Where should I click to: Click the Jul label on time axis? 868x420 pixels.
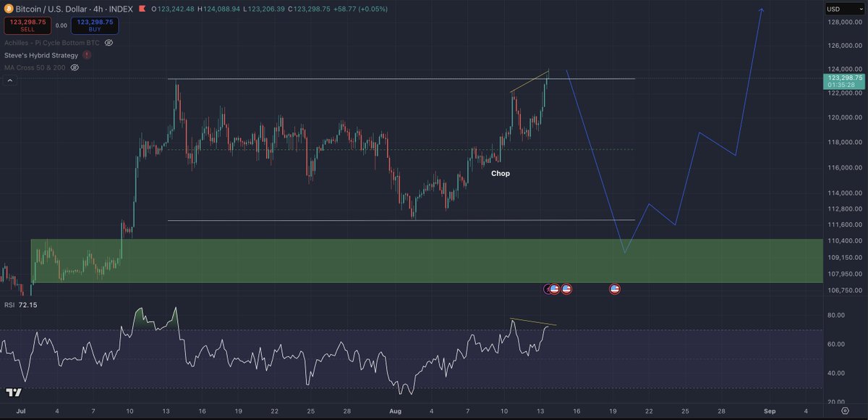pos(20,411)
